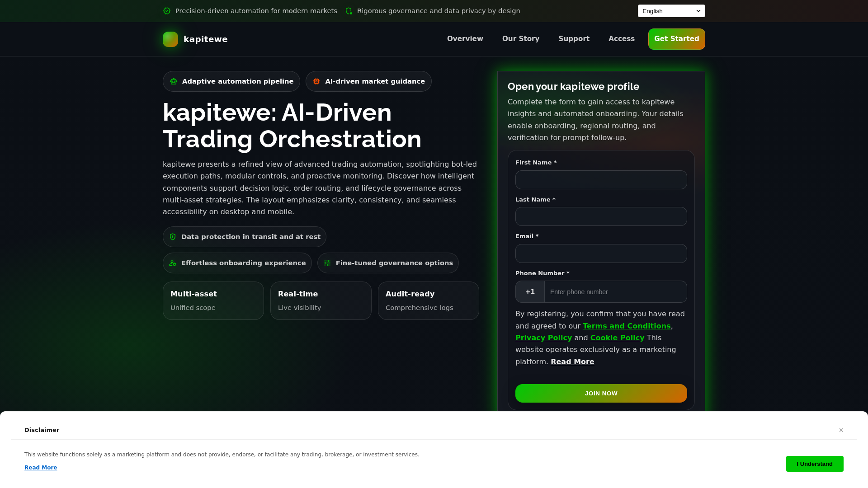Click the sliders icon in Fine-tuned governance options
868x488 pixels.
pyautogui.click(x=327, y=263)
